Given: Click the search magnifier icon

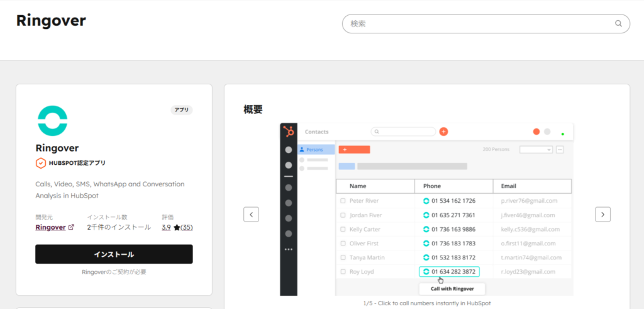Looking at the screenshot, I should [x=618, y=23].
